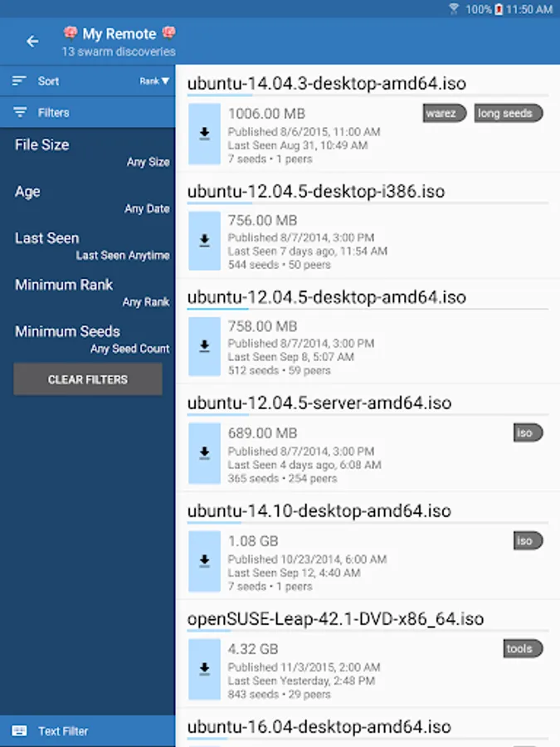The image size is (560, 747).
Task: Click the 11:50 AM clock
Action: (x=529, y=9)
